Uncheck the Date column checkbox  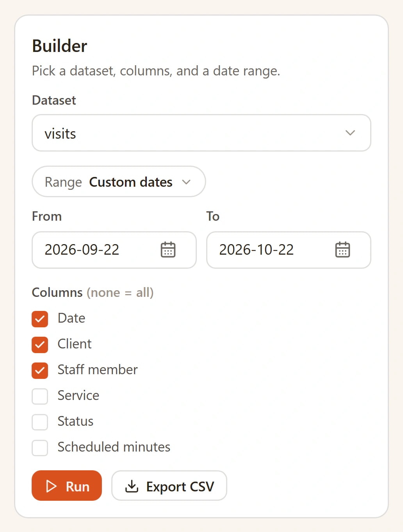[x=40, y=319]
